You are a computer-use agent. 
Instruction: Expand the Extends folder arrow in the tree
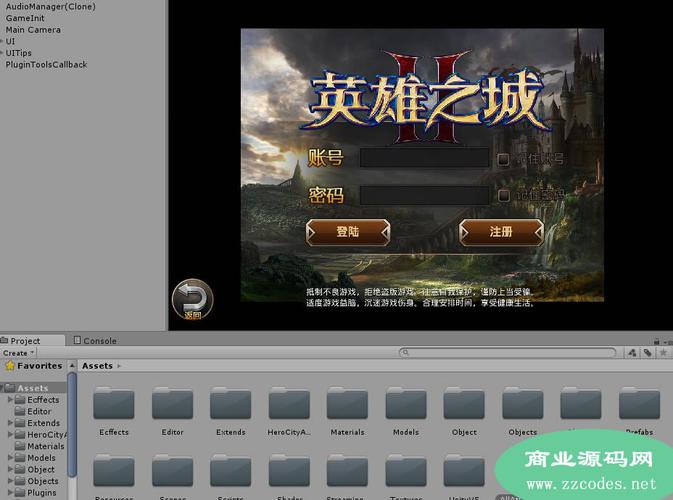pyautogui.click(x=10, y=423)
